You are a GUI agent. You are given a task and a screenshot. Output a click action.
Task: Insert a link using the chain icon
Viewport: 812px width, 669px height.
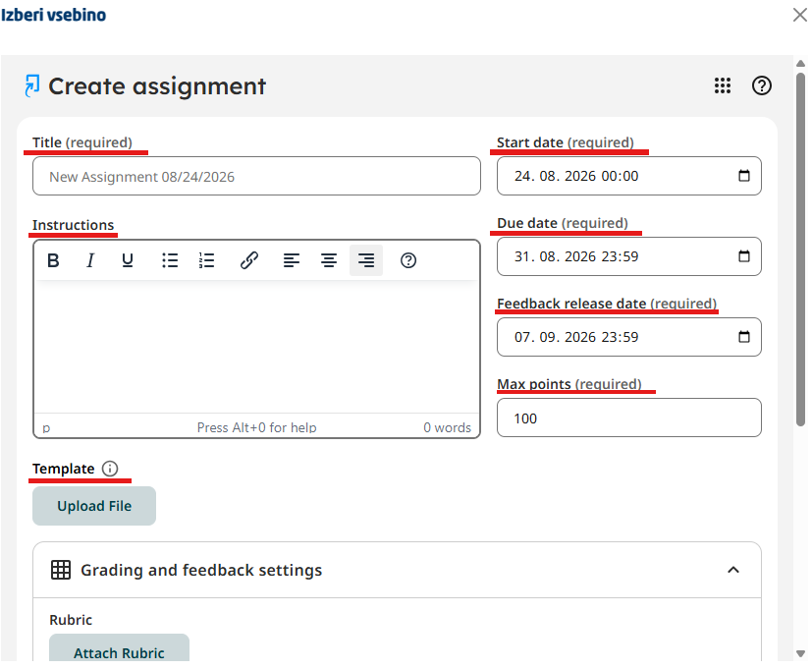tap(249, 260)
